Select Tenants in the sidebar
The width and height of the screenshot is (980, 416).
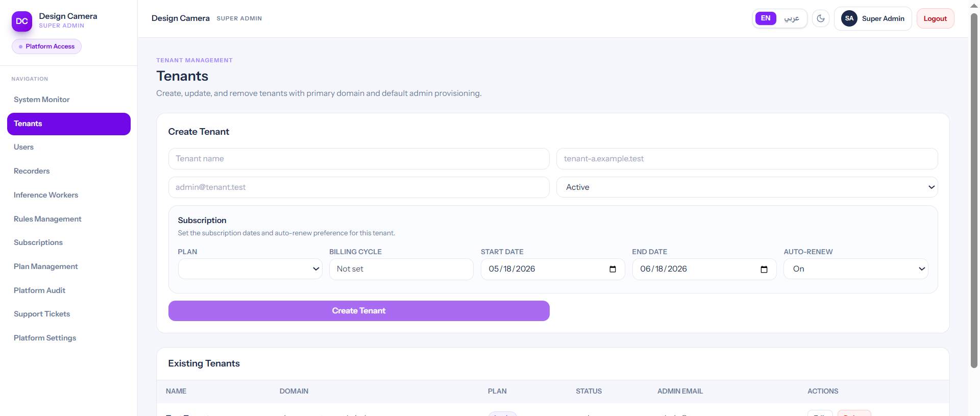coord(69,124)
